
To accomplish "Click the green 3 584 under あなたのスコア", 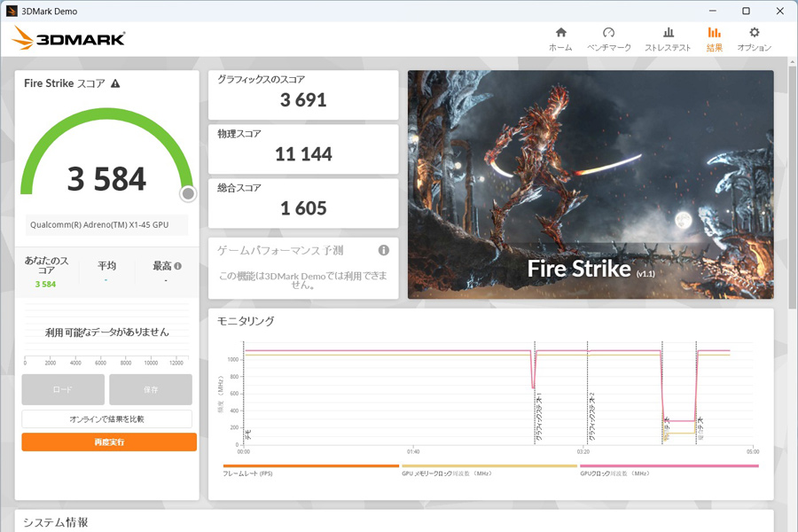I will pos(45,284).
